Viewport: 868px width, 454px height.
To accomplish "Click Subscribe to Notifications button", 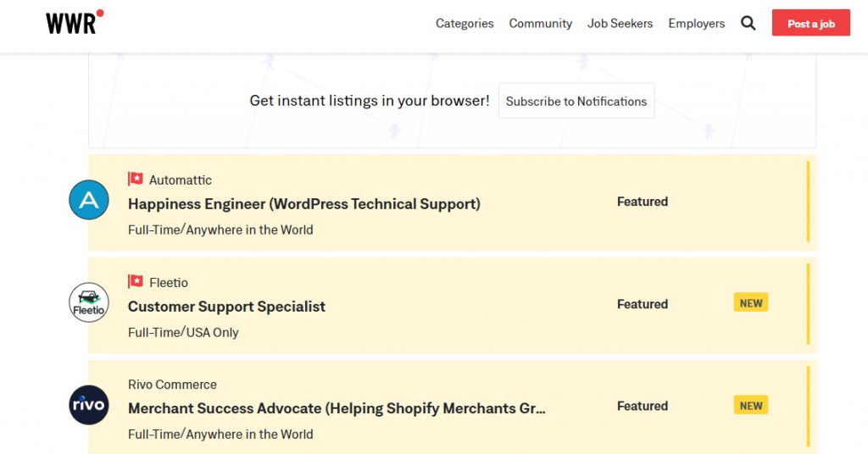I will tap(576, 101).
